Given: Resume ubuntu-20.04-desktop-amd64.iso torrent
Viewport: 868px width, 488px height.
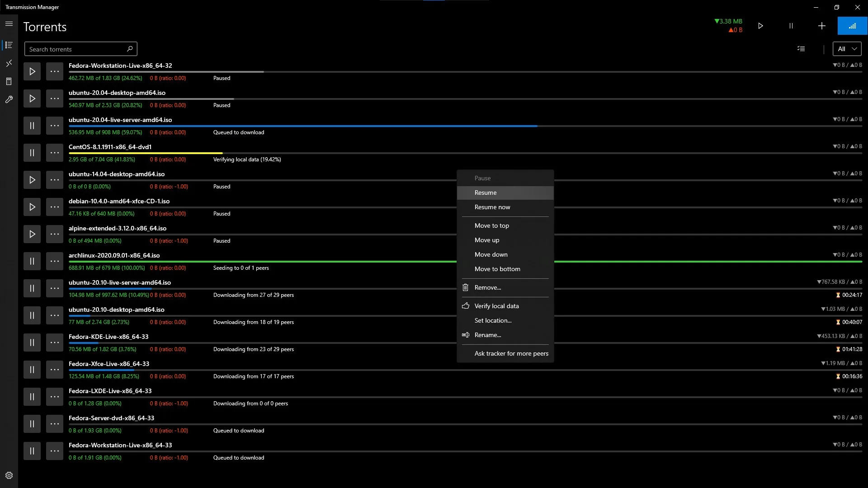Looking at the screenshot, I should (32, 99).
